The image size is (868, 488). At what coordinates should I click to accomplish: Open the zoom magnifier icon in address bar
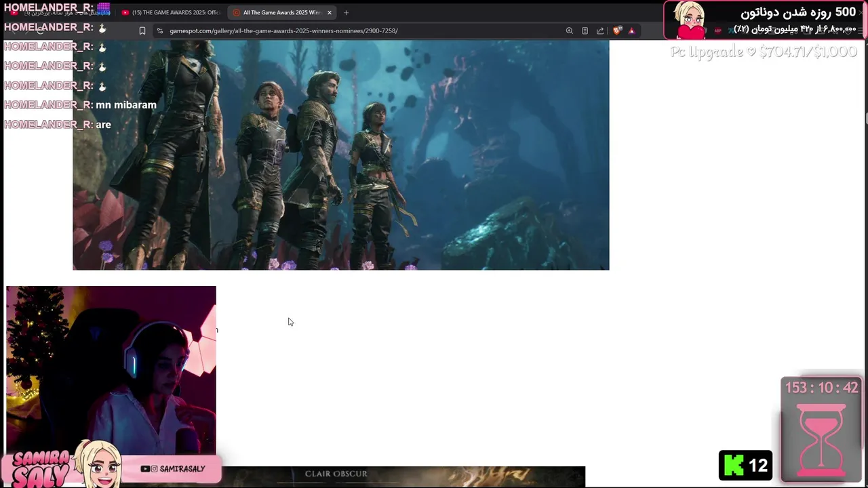(570, 30)
